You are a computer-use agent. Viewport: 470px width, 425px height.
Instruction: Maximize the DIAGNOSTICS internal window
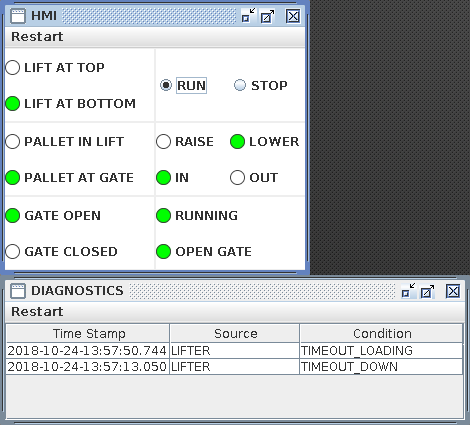(427, 291)
